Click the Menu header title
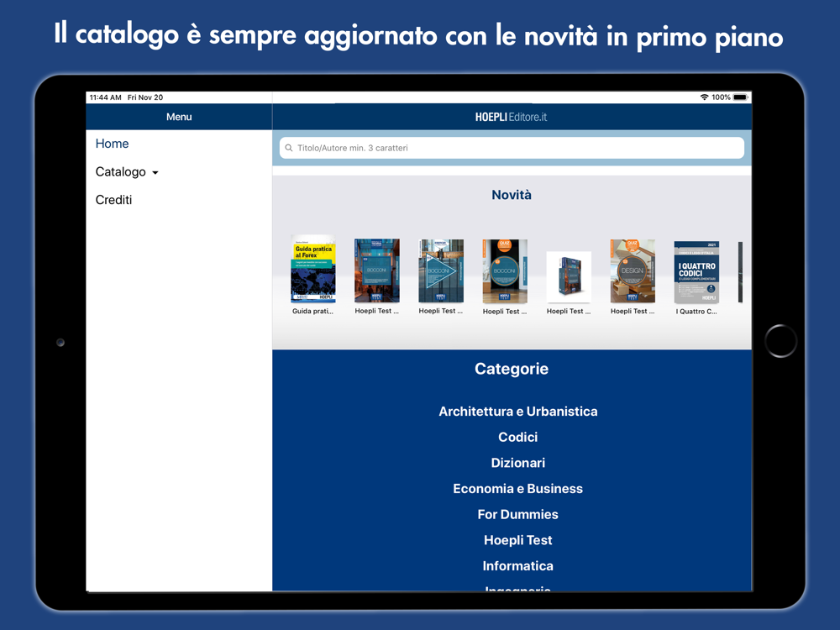 pos(179,117)
